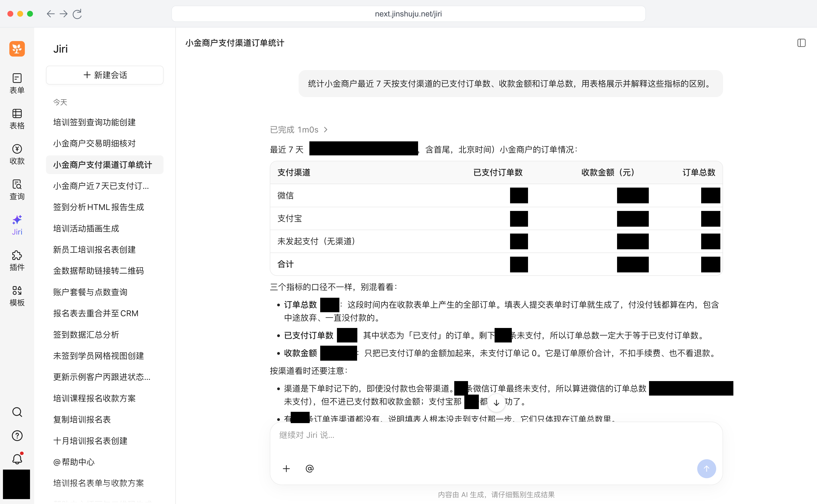Open the notifications bell icon

click(17, 459)
